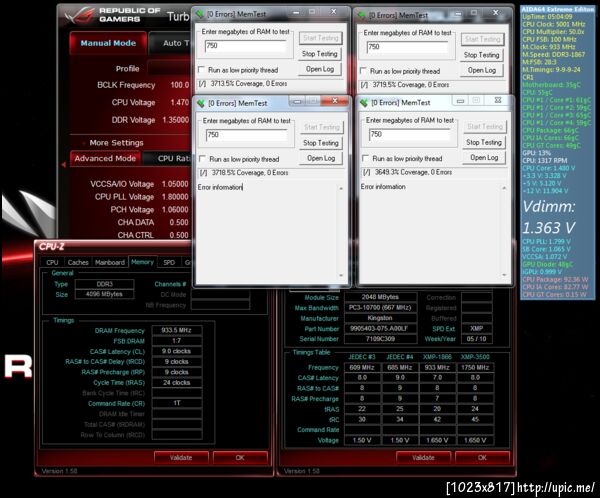Image resolution: width=600 pixels, height=498 pixels.
Task: Click DDR Voltage value 1.35000
Action: [x=176, y=120]
